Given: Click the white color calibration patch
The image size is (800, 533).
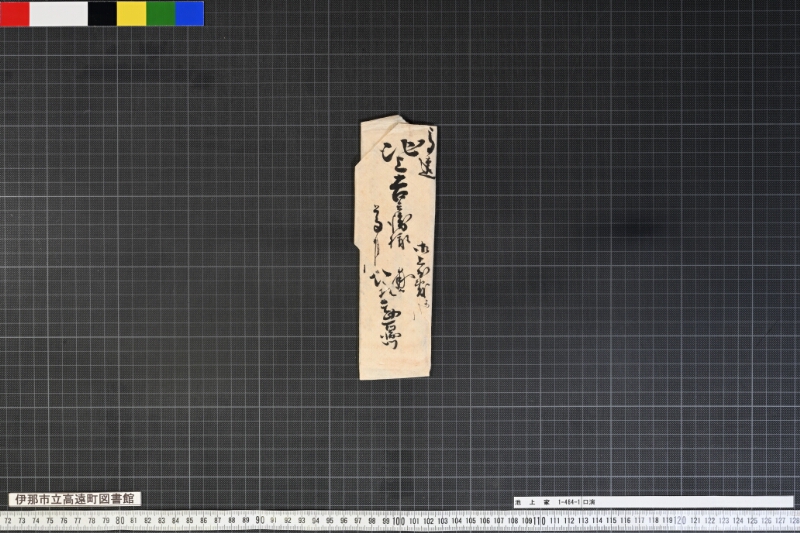Looking at the screenshot, I should click(x=58, y=13).
